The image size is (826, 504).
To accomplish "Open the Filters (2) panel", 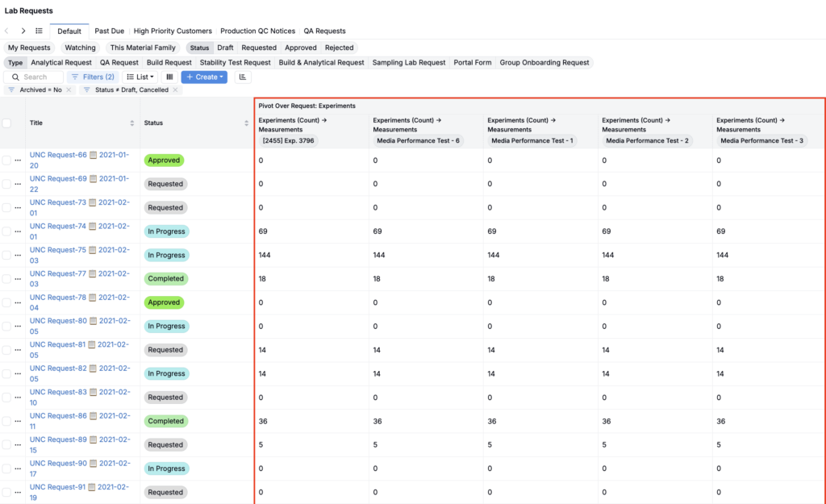I will tap(93, 77).
